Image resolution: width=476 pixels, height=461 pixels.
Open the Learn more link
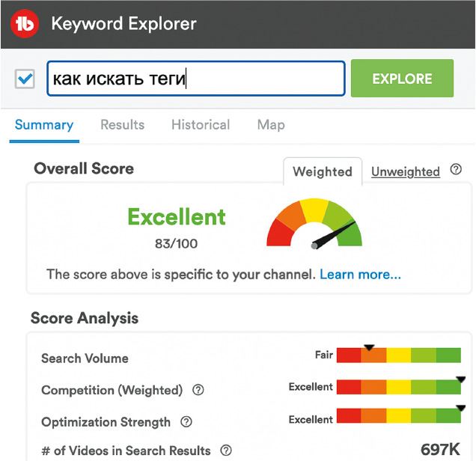[360, 275]
